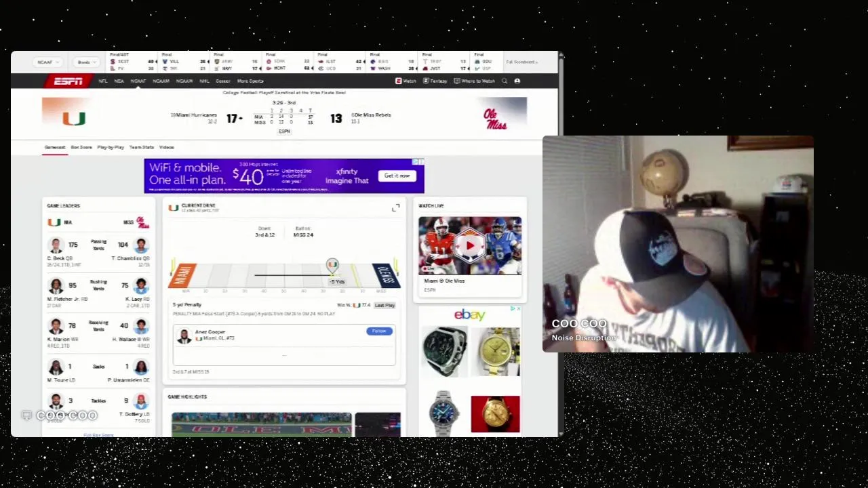The height and width of the screenshot is (488, 868).
Task: Open the NBA nav item
Action: pyautogui.click(x=119, y=81)
